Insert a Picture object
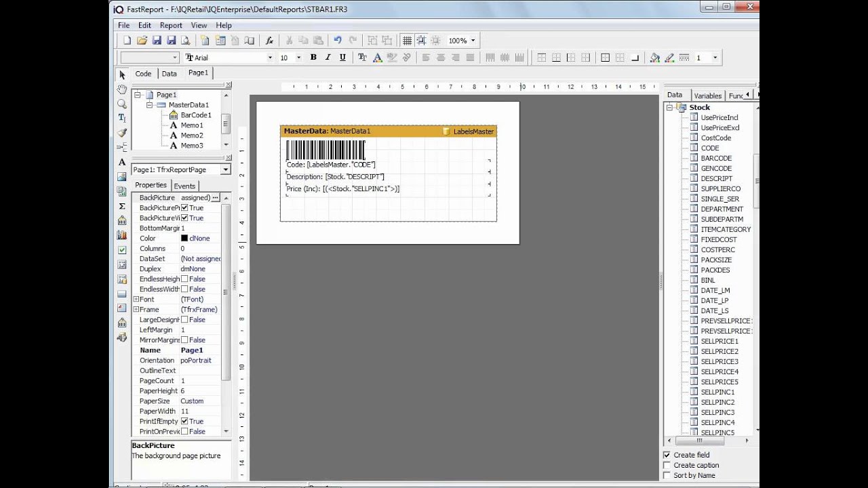Screen dimensions: 868x488 (122, 177)
